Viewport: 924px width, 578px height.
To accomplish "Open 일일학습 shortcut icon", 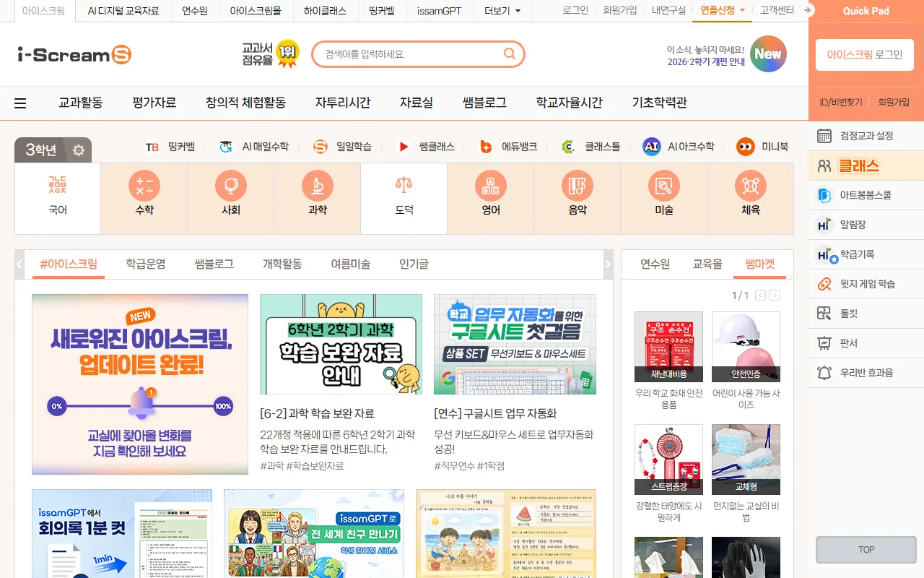I will click(321, 147).
